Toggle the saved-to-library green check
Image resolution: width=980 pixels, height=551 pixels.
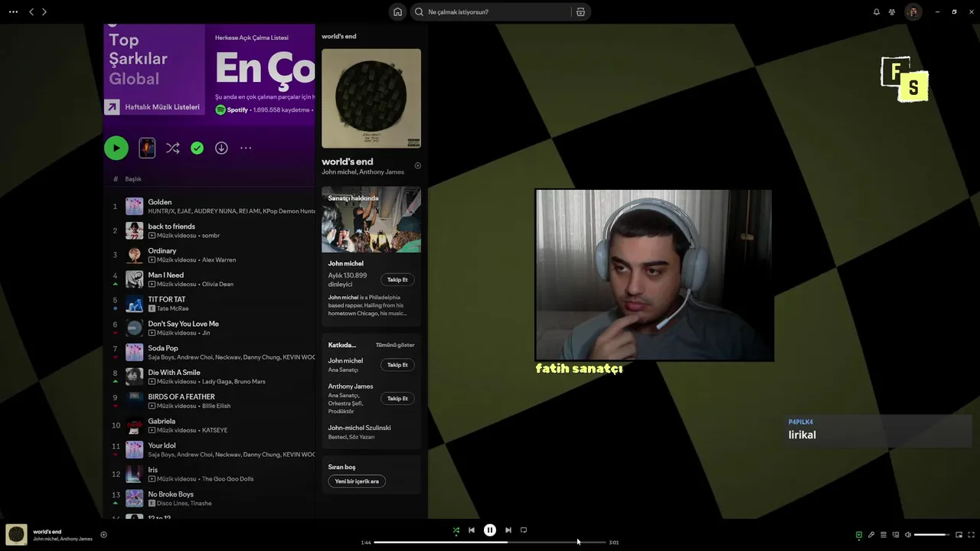(x=197, y=148)
